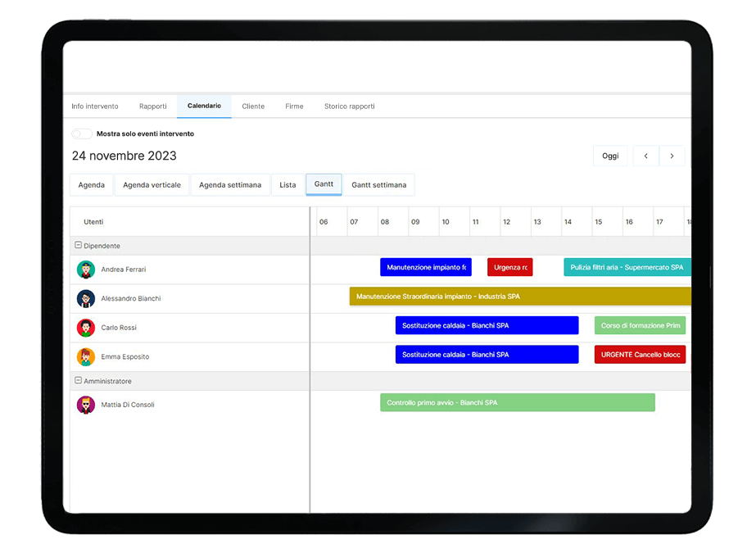Click the teal 'Pulizia filtri aria' event
The image size is (756, 553).
(x=627, y=268)
